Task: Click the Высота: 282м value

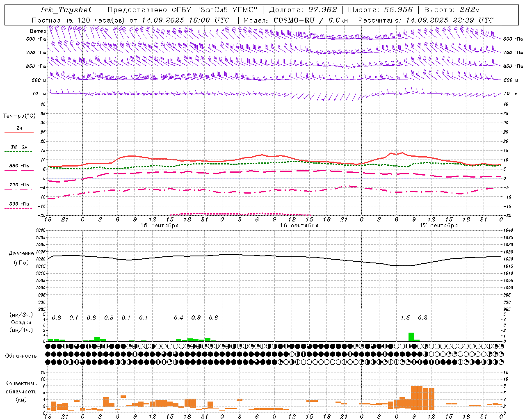Action: (452, 10)
